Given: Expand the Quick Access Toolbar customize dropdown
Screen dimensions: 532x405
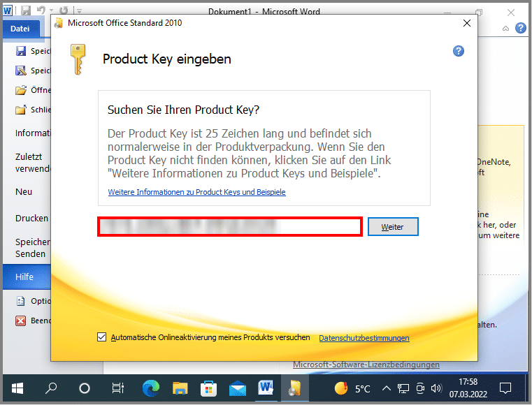Looking at the screenshot, I should click(x=78, y=12).
